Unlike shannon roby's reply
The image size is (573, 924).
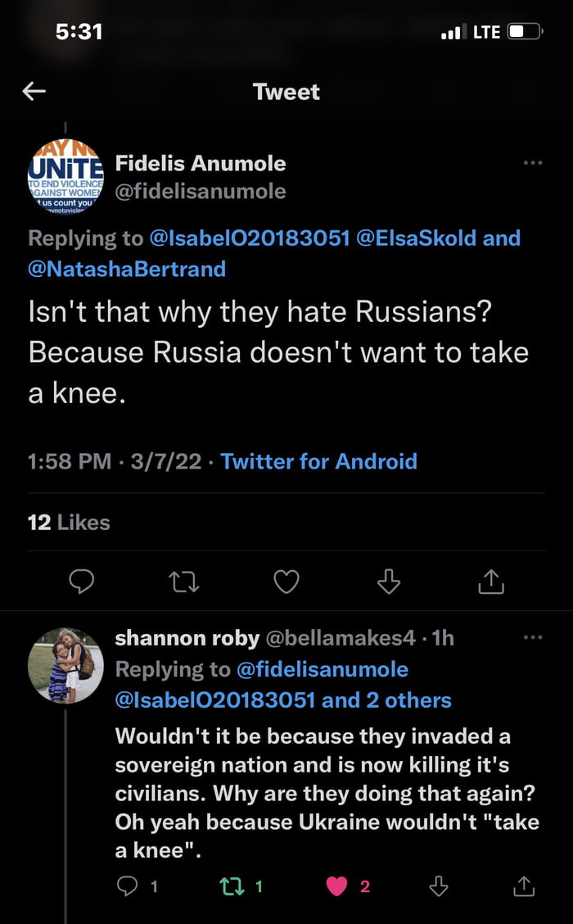coord(337,885)
